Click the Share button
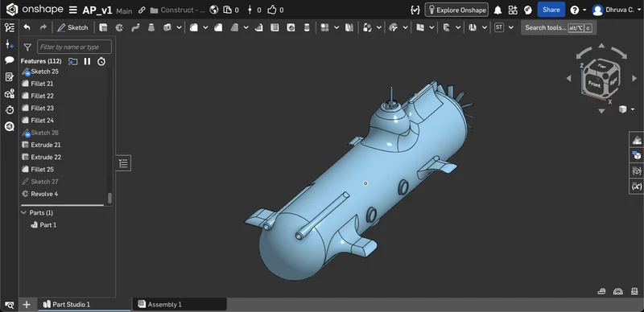Image resolution: width=644 pixels, height=312 pixels. point(551,10)
